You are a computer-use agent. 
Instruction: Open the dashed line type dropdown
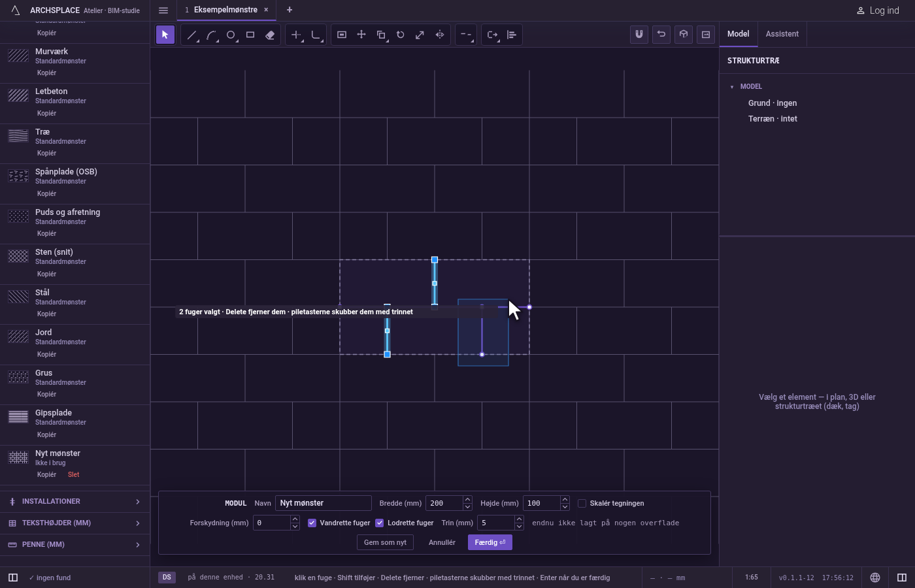coord(466,35)
